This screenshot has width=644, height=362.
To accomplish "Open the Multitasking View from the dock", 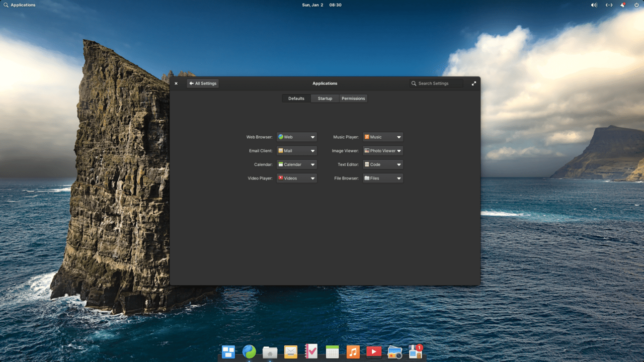I will (x=228, y=351).
